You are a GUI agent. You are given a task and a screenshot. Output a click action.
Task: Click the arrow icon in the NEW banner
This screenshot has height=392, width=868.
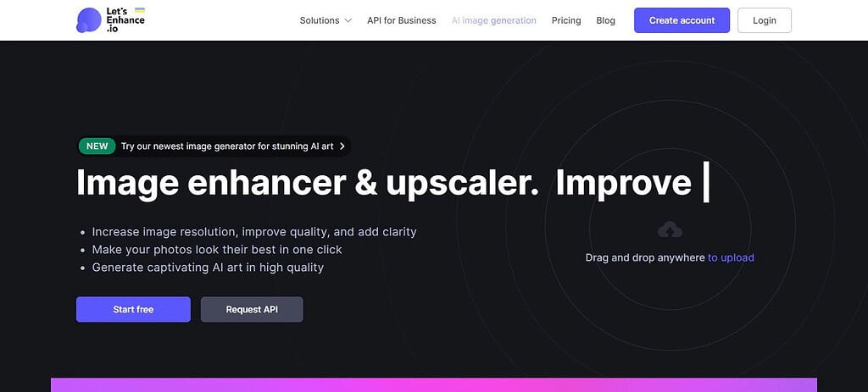(342, 146)
